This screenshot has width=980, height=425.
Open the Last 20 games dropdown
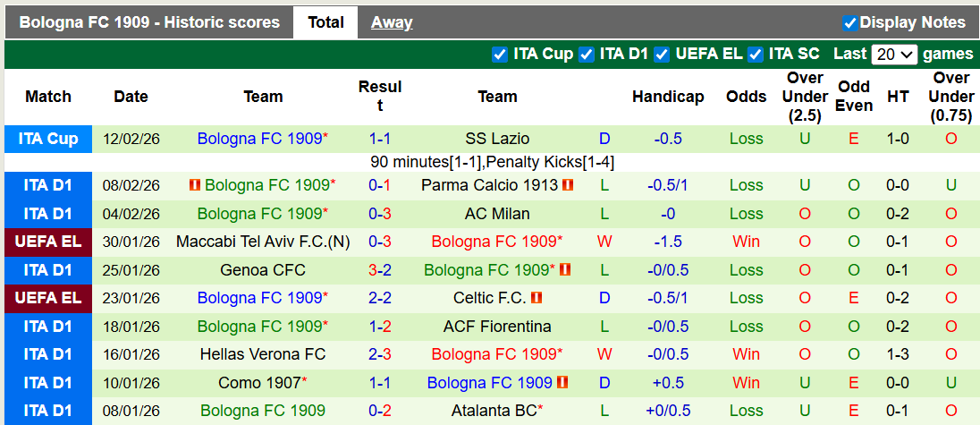(x=894, y=55)
